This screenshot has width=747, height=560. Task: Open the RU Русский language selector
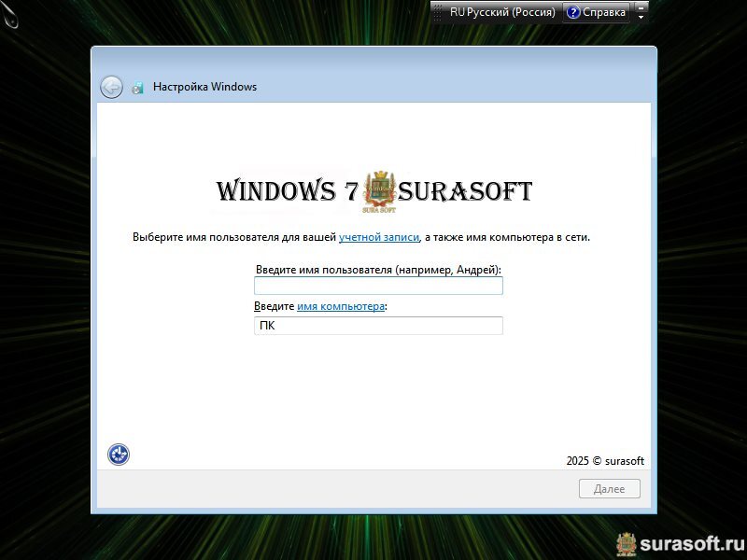502,12
